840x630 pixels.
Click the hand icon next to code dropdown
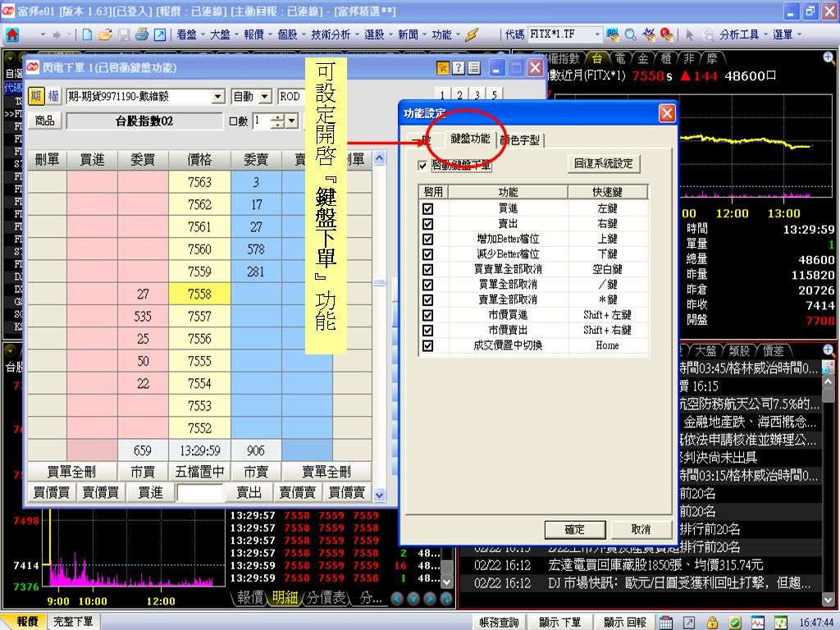click(x=612, y=34)
